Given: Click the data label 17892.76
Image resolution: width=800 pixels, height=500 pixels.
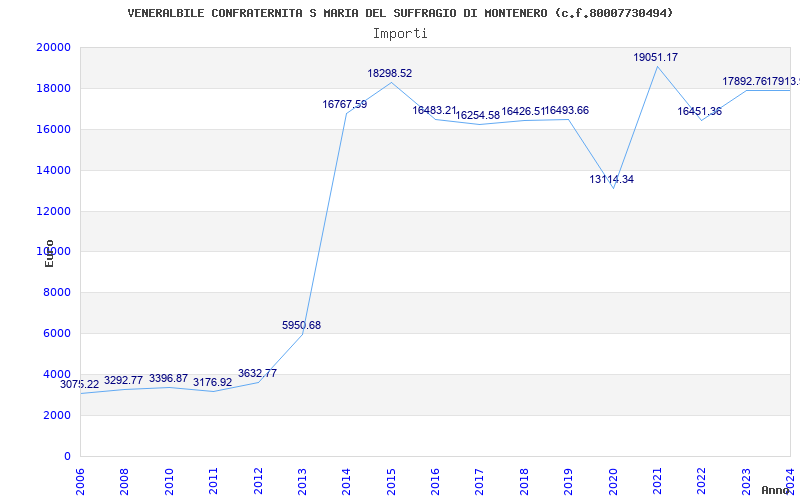Looking at the screenshot, I should (743, 82).
